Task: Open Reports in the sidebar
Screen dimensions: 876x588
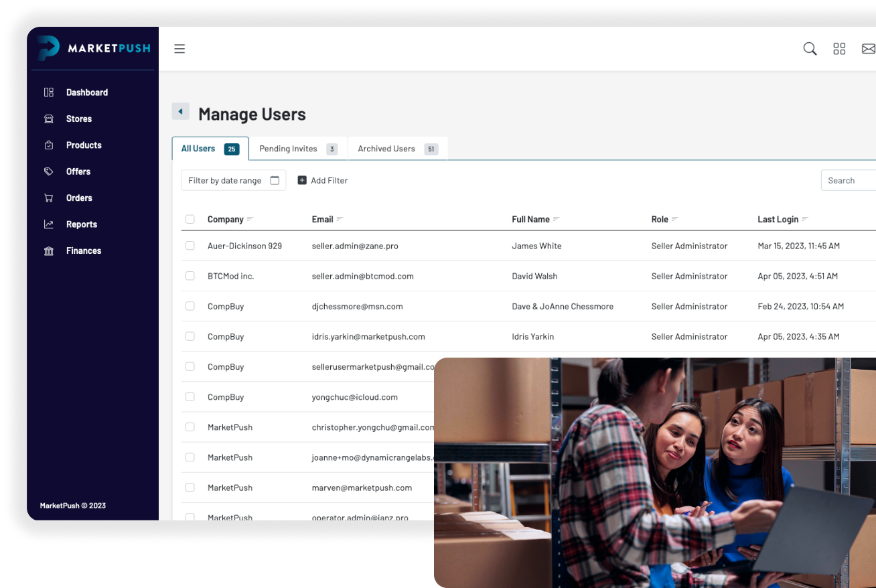Action: click(x=82, y=224)
